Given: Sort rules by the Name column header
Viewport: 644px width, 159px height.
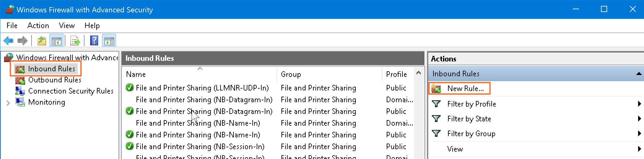Looking at the screenshot, I should tap(136, 74).
